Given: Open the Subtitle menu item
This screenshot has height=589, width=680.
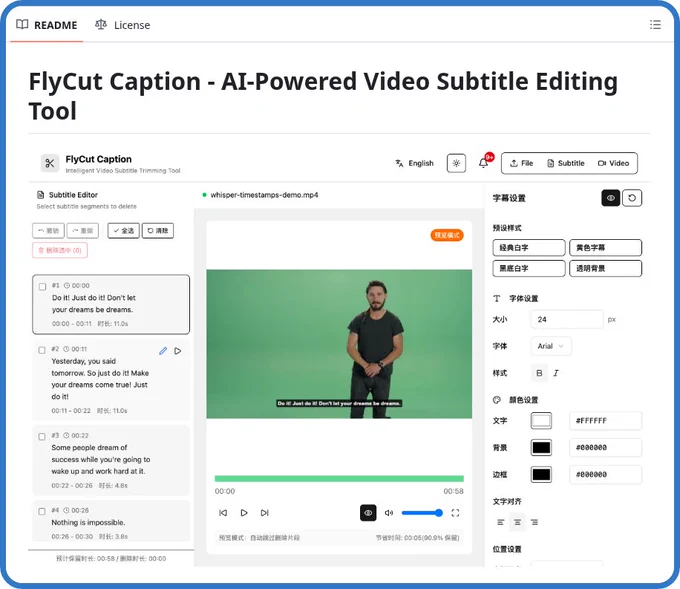Looking at the screenshot, I should click(x=566, y=163).
